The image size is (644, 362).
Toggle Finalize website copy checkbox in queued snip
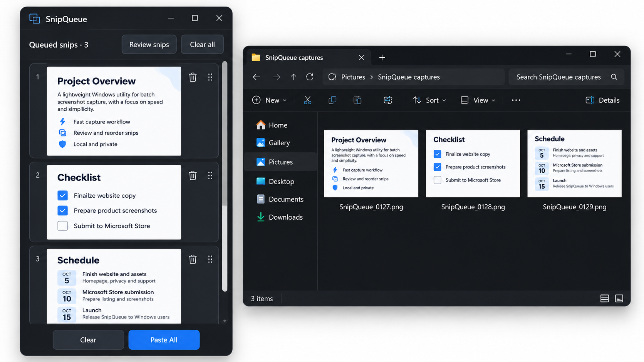tap(62, 195)
